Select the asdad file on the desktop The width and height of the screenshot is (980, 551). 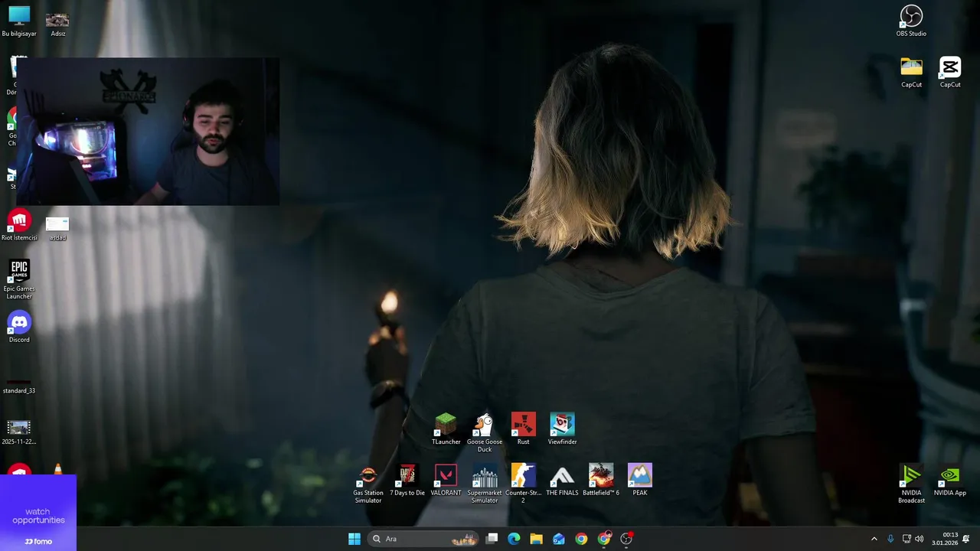pos(57,228)
